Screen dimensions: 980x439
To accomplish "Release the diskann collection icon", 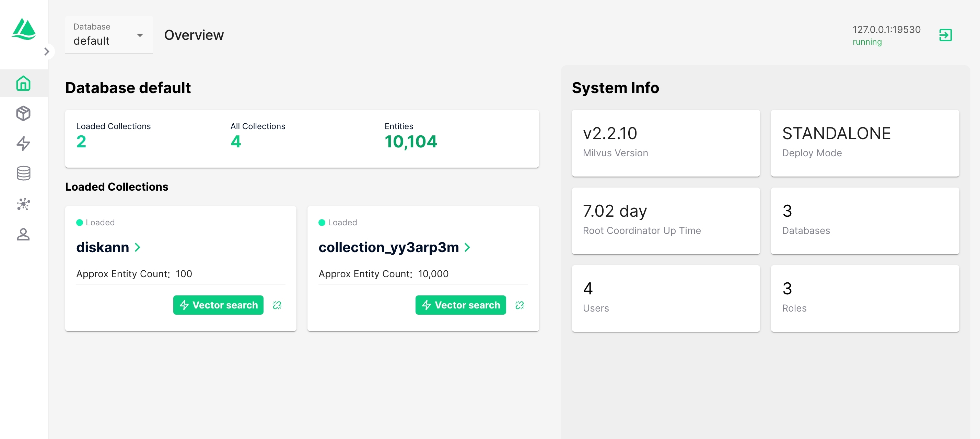I will click(277, 305).
